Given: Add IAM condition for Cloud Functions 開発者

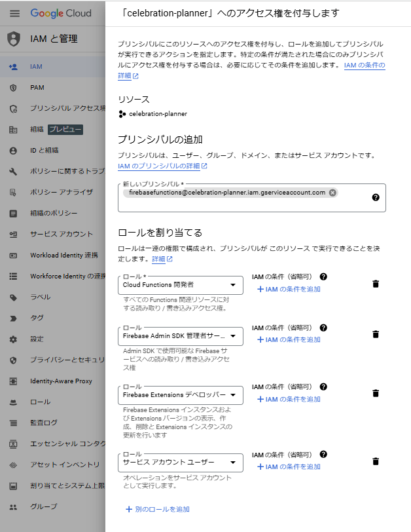Looking at the screenshot, I should (x=289, y=290).
